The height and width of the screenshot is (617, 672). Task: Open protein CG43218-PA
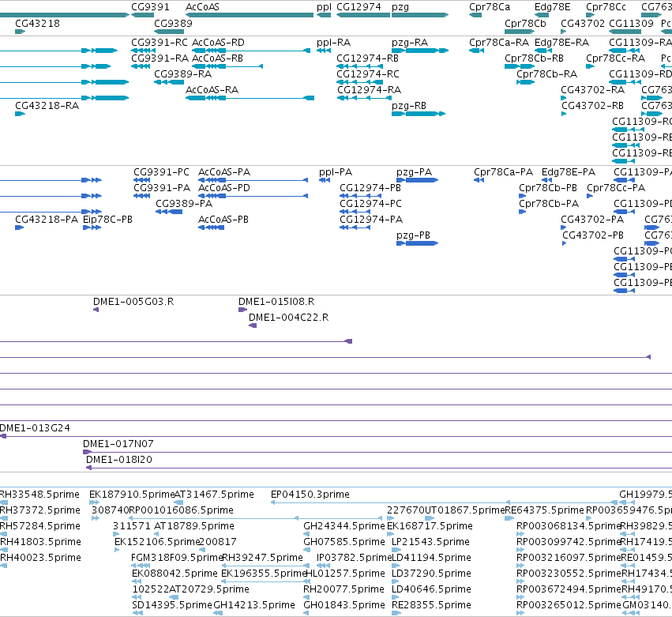point(47,220)
